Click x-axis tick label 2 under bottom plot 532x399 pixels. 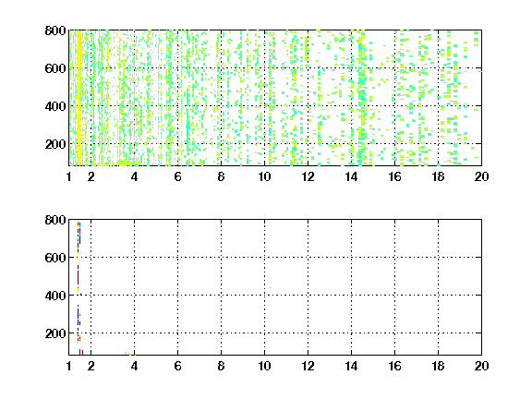click(x=91, y=366)
